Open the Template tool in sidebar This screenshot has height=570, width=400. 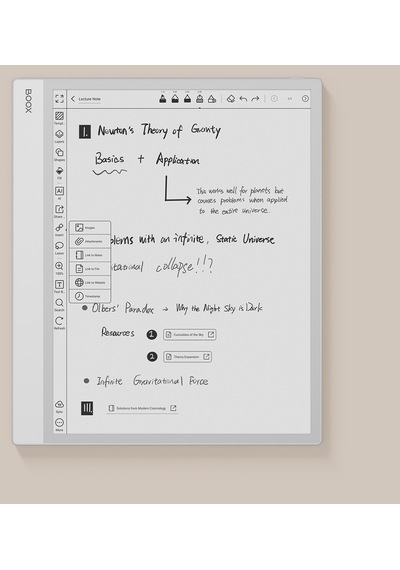pos(59,116)
